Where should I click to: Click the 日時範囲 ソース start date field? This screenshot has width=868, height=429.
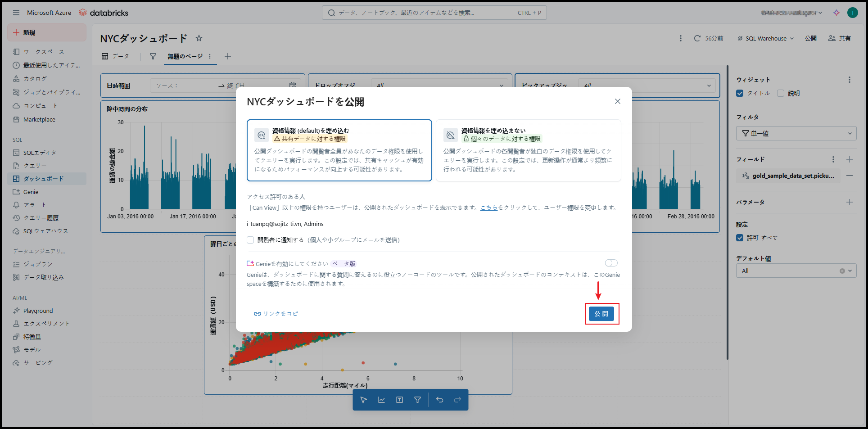[185, 86]
